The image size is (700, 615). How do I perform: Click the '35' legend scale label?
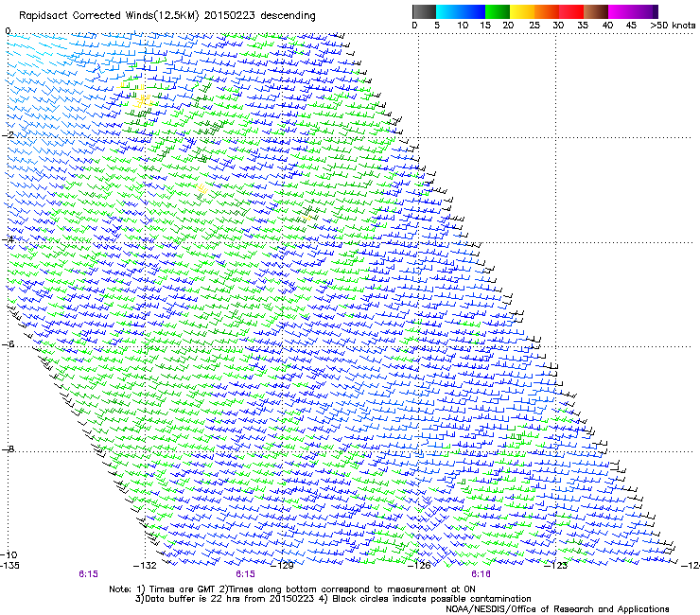click(x=583, y=26)
